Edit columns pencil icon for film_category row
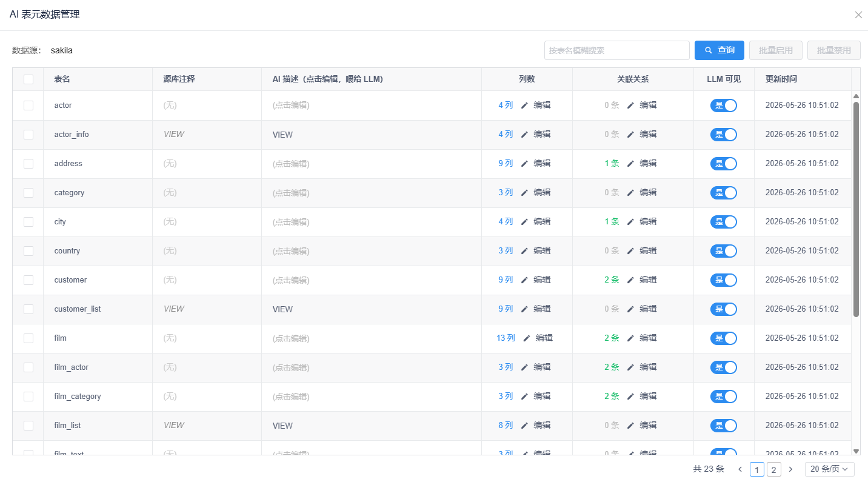This screenshot has width=868, height=479. [524, 397]
